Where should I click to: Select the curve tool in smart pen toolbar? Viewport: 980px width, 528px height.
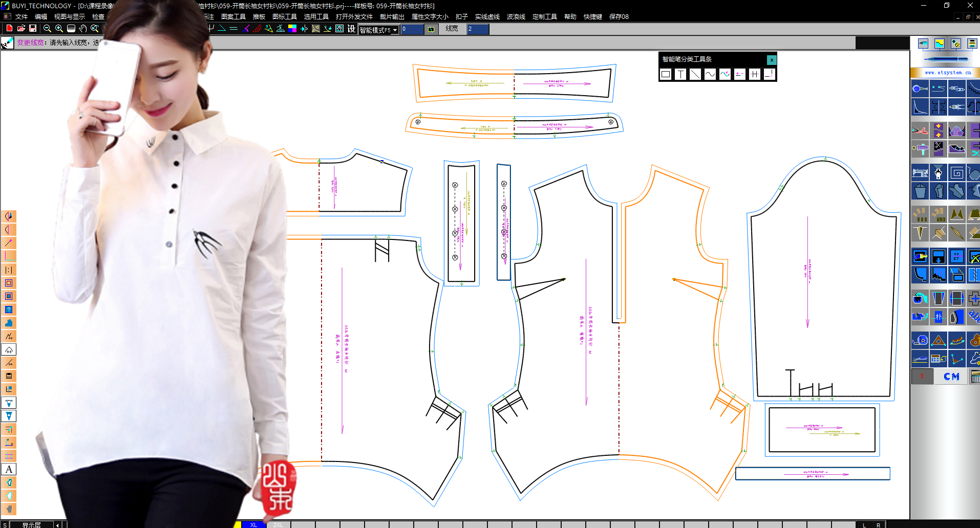click(x=710, y=74)
